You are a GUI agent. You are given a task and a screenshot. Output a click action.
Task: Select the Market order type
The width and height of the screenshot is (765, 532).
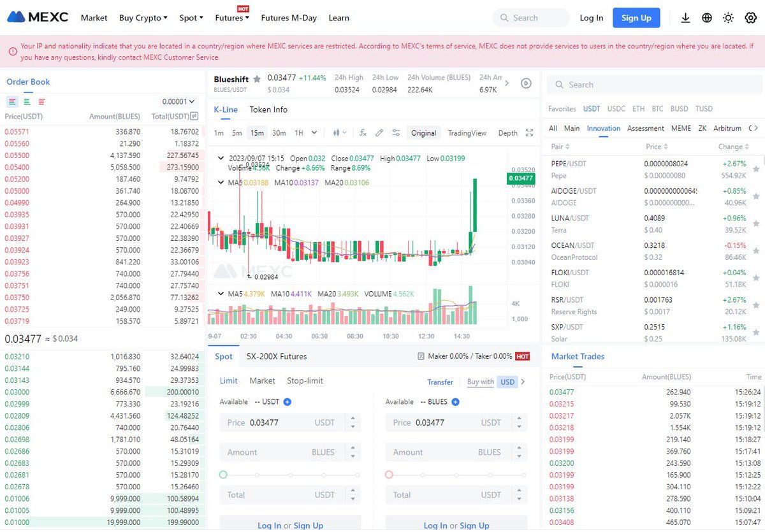pyautogui.click(x=262, y=380)
